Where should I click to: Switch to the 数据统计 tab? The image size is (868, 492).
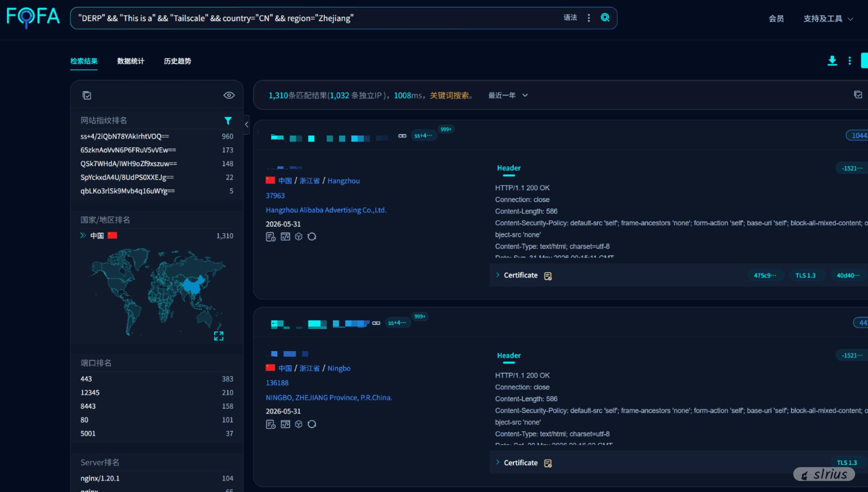(131, 61)
